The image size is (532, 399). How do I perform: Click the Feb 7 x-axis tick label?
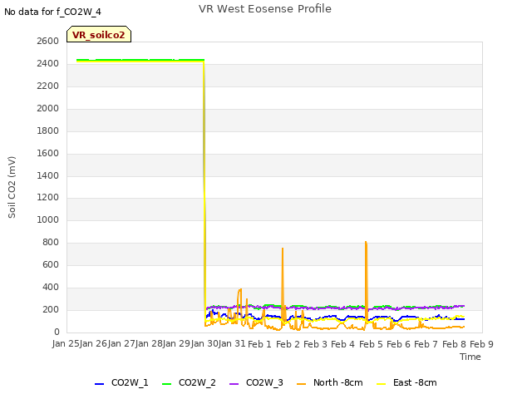pyautogui.click(x=426, y=344)
